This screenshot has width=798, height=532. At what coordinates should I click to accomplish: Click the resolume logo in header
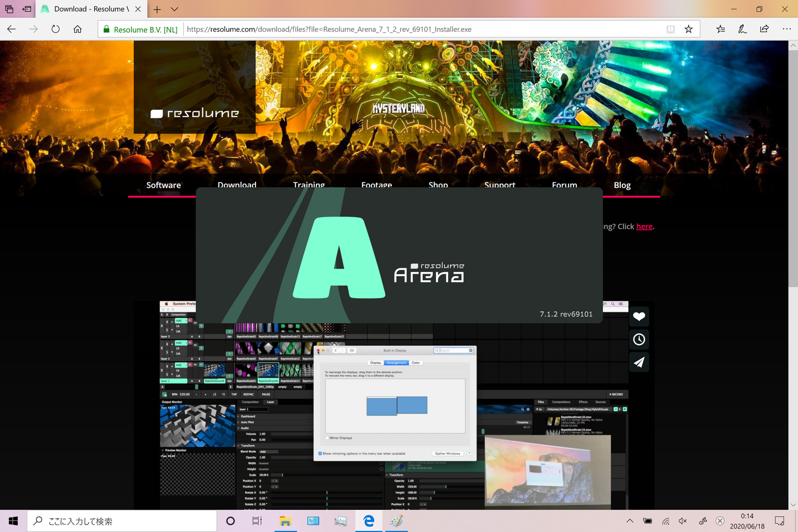coord(195,113)
